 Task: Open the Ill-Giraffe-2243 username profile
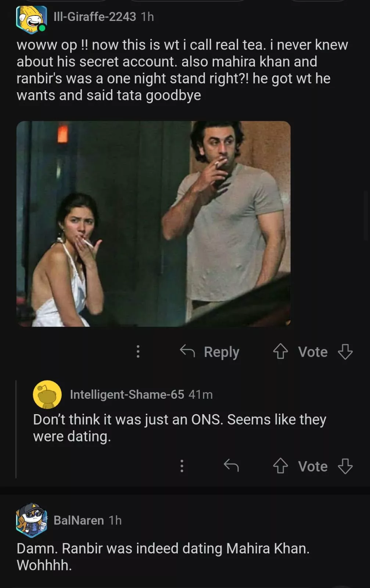pyautogui.click(x=95, y=17)
